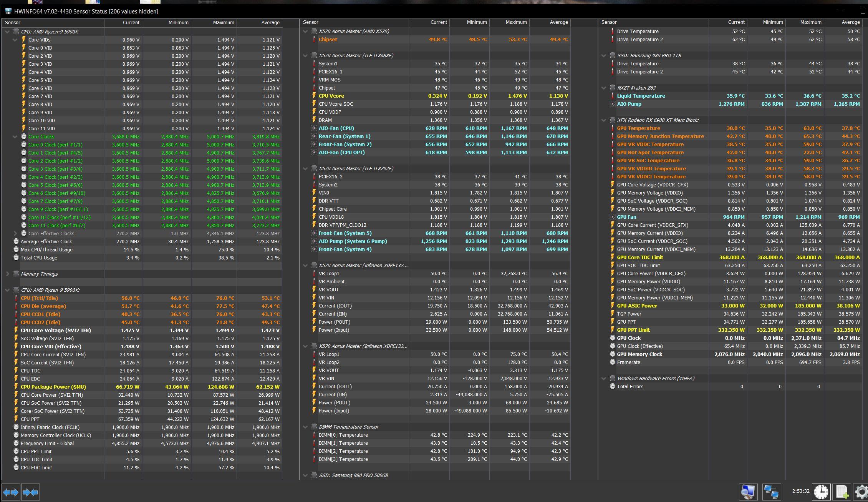Click thermometer icon next to GPU Temperature

[x=612, y=128]
